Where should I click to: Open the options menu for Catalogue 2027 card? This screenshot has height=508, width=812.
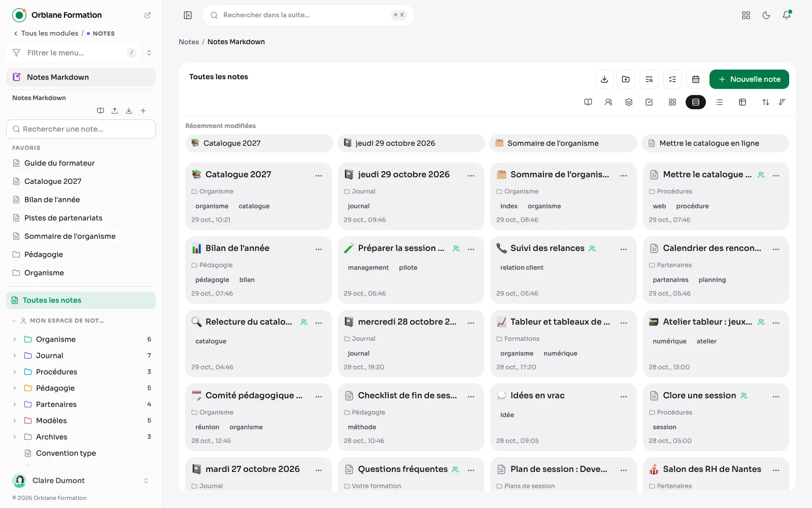tap(319, 175)
